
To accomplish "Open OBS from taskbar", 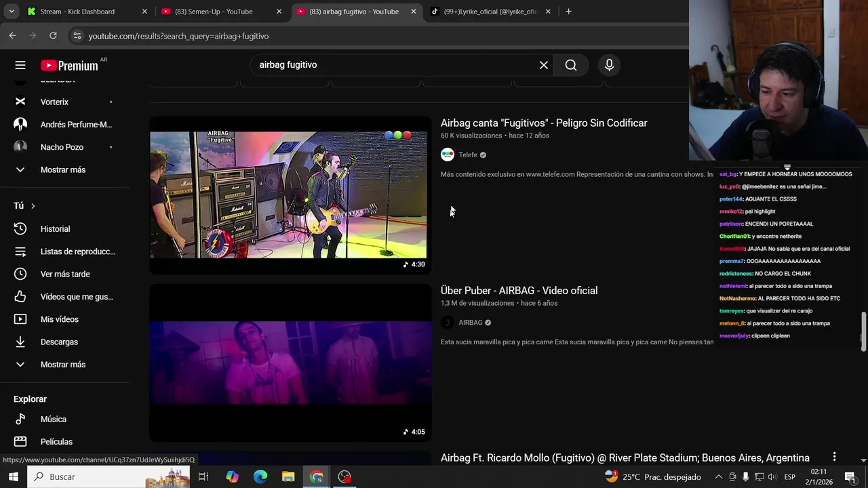I will click(x=344, y=476).
